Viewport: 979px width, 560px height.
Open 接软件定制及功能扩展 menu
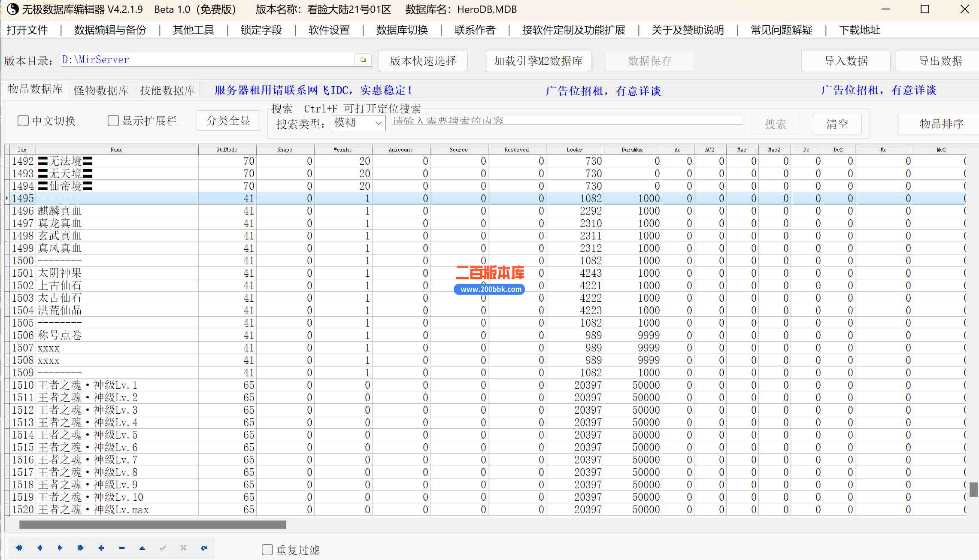click(x=573, y=30)
